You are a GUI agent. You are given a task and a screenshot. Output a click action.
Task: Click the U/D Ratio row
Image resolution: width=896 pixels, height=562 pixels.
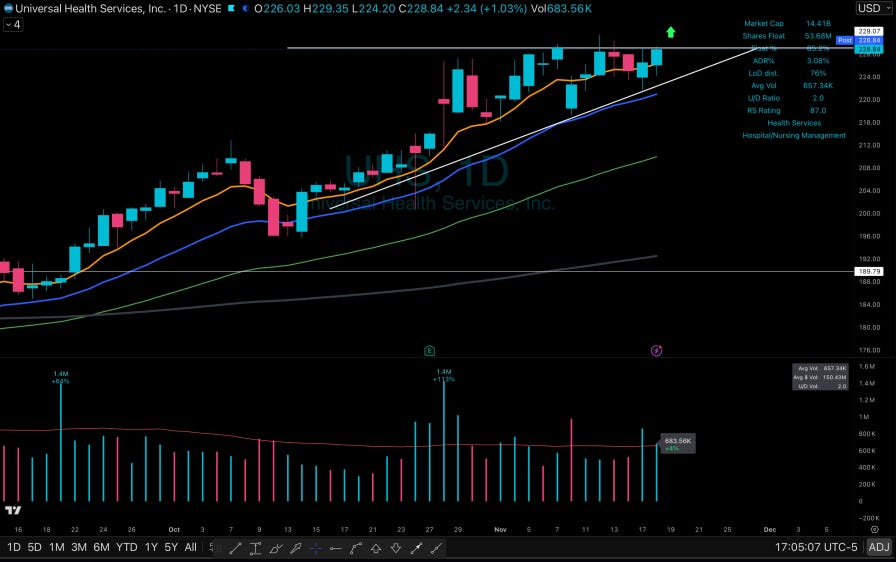pos(786,98)
